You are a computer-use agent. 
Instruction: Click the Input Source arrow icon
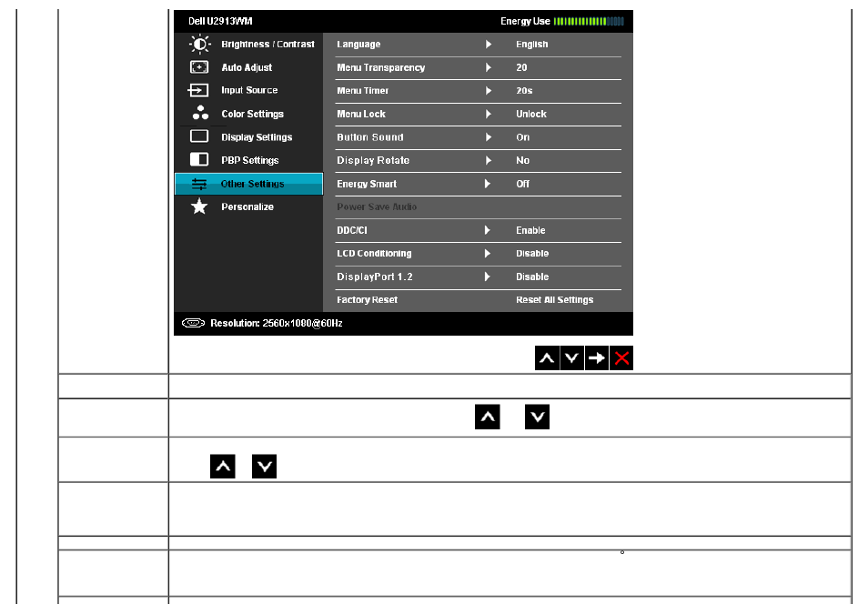click(x=198, y=90)
